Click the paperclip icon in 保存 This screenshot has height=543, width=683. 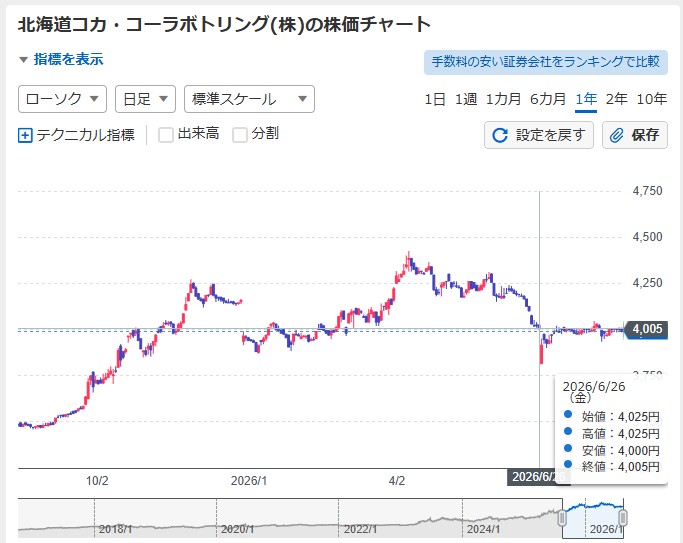[x=616, y=135]
